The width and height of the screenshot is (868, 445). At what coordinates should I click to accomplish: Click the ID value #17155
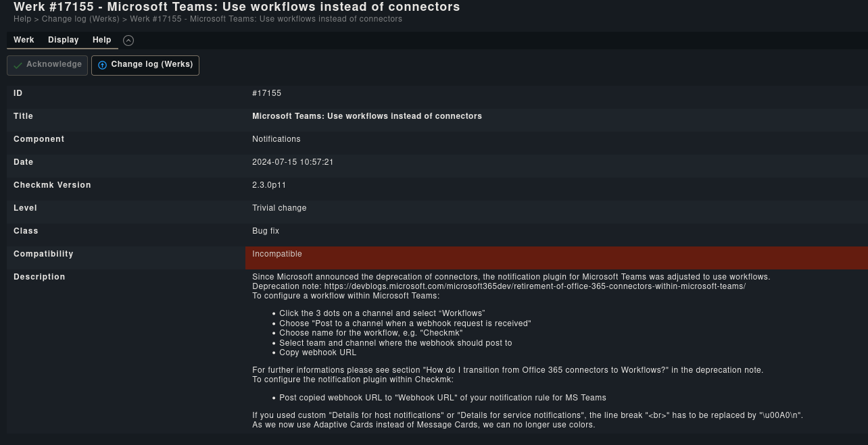[x=266, y=93]
